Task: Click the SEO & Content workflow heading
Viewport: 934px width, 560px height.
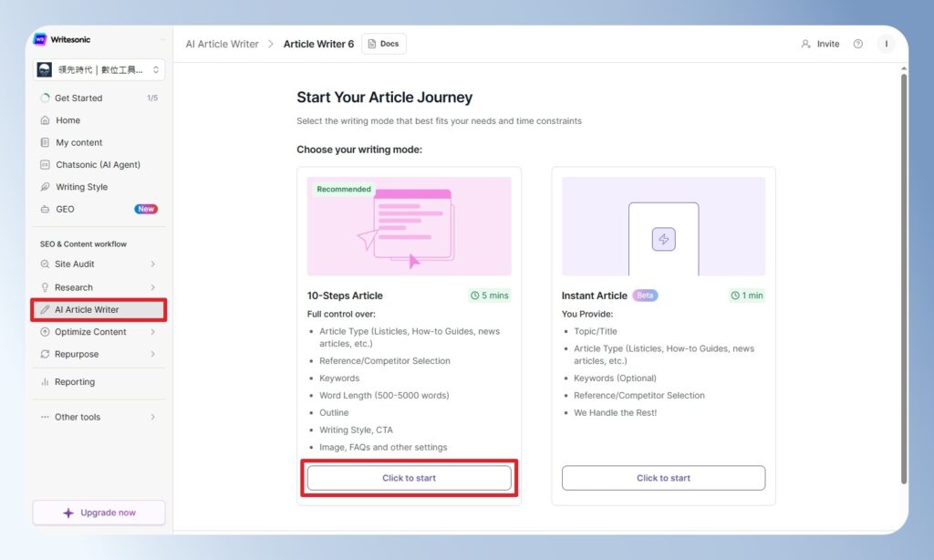Action: 83,244
